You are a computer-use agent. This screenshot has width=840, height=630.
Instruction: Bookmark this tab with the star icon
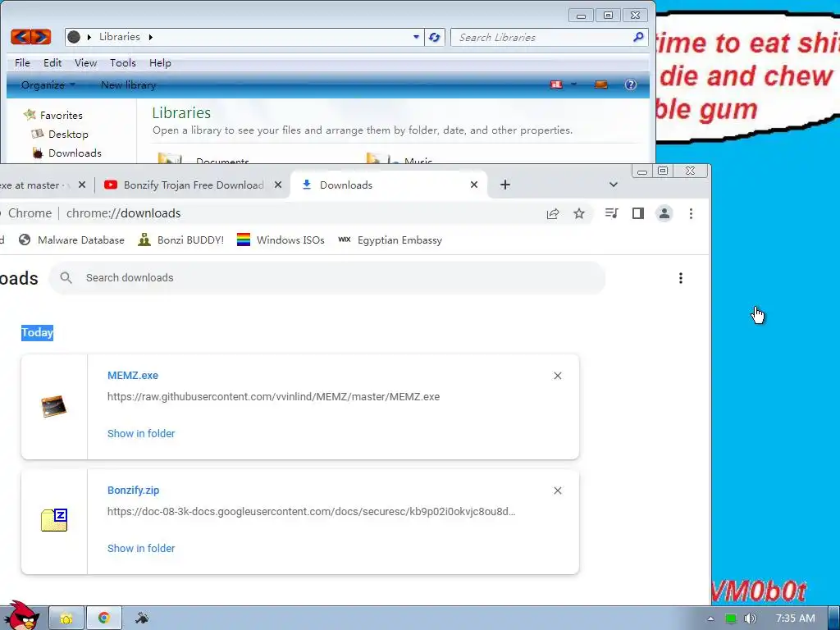coord(579,214)
